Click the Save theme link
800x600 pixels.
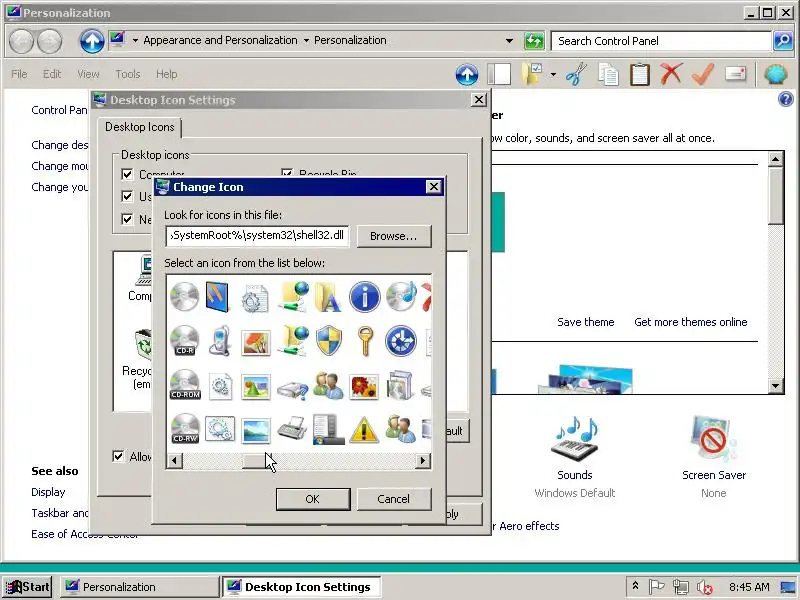pyautogui.click(x=585, y=322)
